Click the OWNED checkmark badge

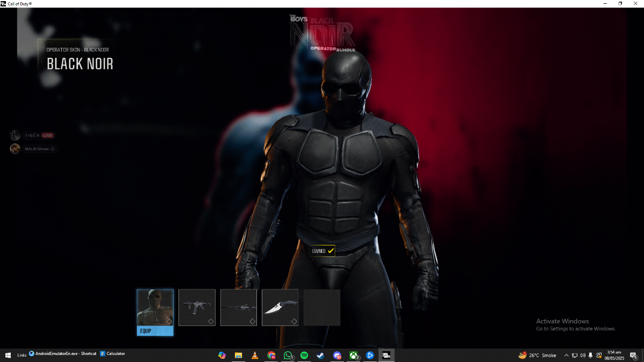coord(323,251)
